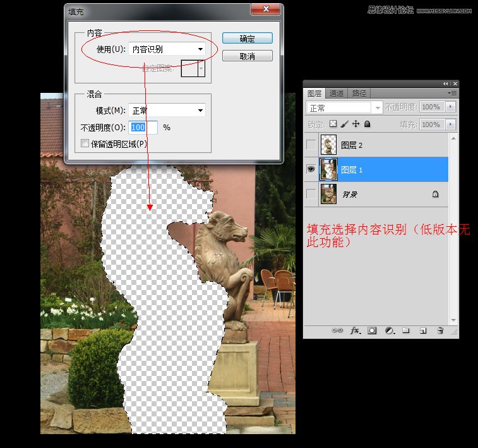Click the layers panel fill 100% field

pos(433,124)
